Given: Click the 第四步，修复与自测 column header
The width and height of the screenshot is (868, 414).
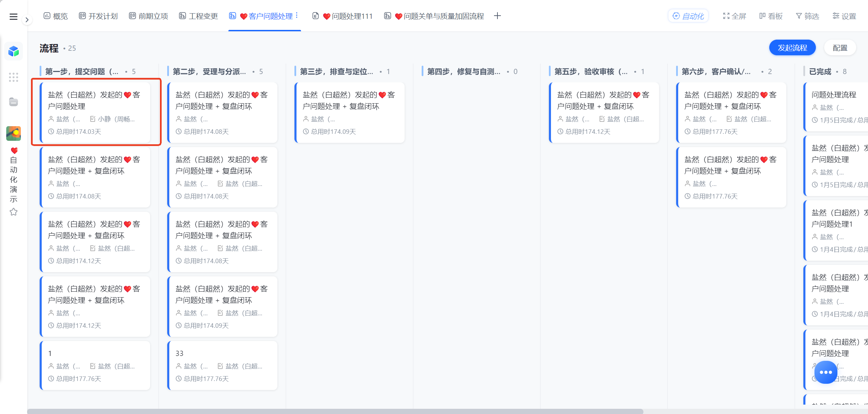Looking at the screenshot, I should [464, 72].
